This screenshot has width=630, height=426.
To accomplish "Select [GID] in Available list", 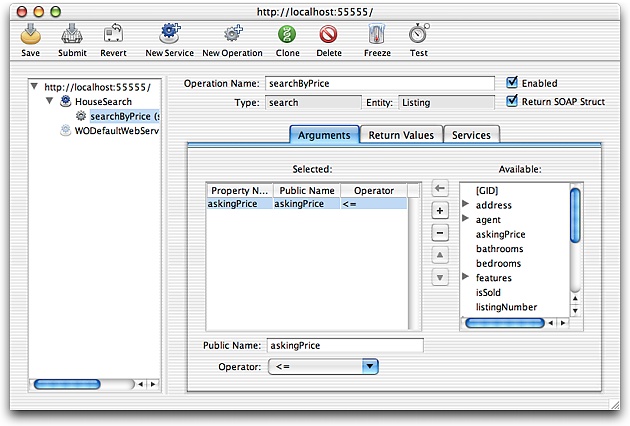I will 487,190.
